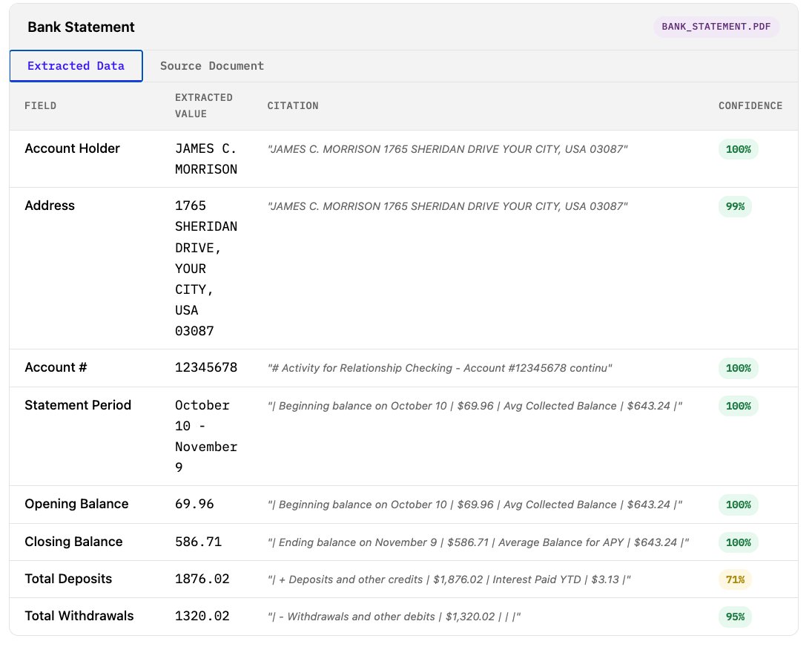The width and height of the screenshot is (812, 647).
Task: Select the Opening Balance value 69.96
Action: pyautogui.click(x=194, y=504)
